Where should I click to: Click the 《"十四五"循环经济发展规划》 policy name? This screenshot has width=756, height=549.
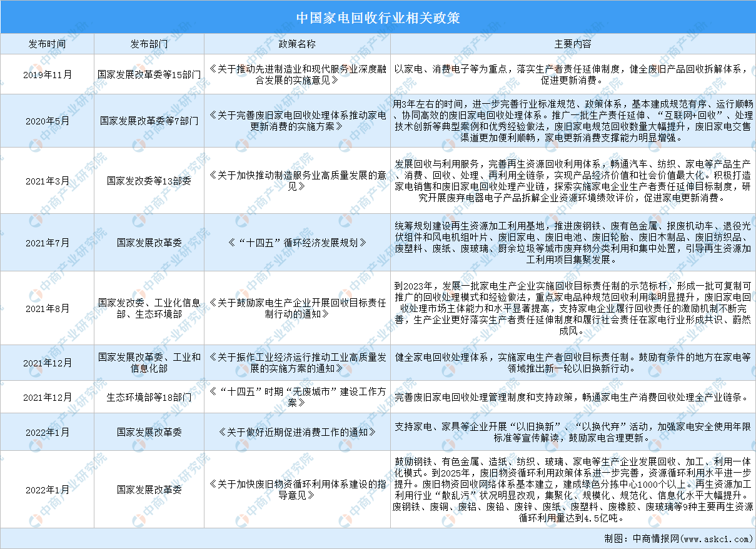coord(297,243)
